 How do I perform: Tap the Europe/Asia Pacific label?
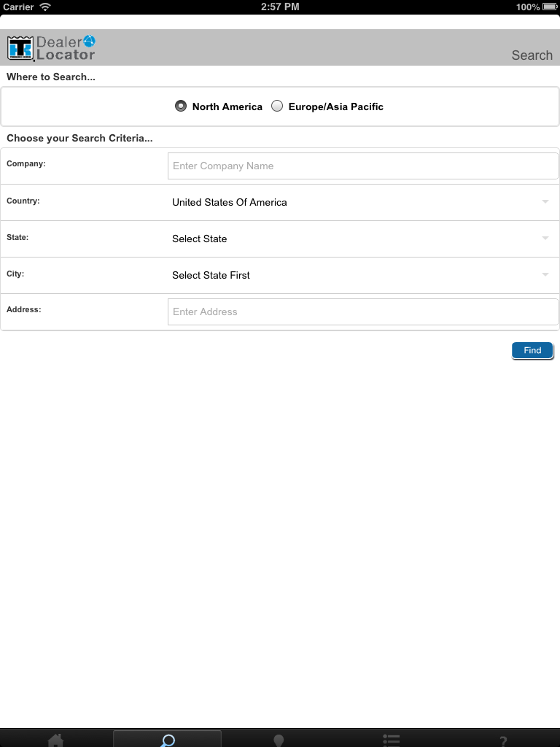(335, 107)
